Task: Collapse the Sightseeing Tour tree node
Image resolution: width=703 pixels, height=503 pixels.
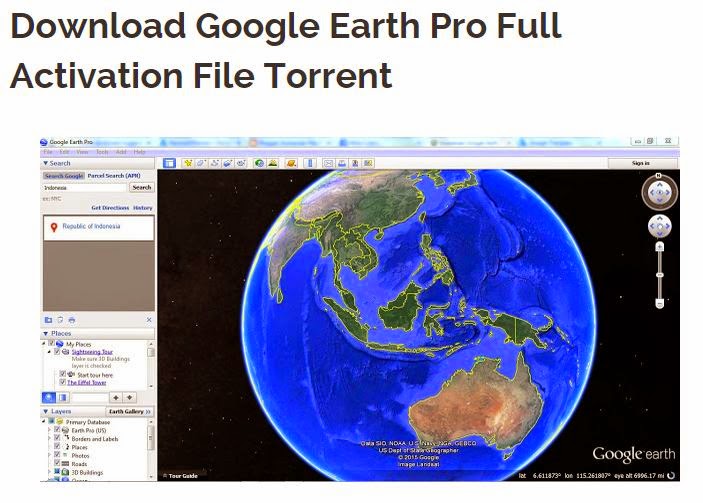Action: (49, 352)
